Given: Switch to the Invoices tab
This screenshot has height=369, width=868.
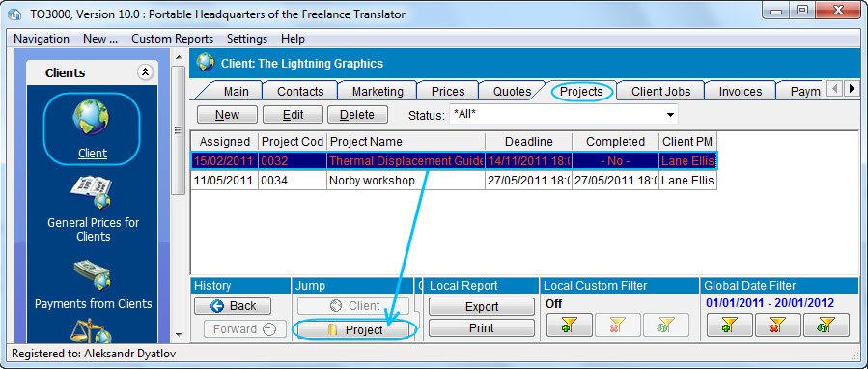Looking at the screenshot, I should pos(741,92).
